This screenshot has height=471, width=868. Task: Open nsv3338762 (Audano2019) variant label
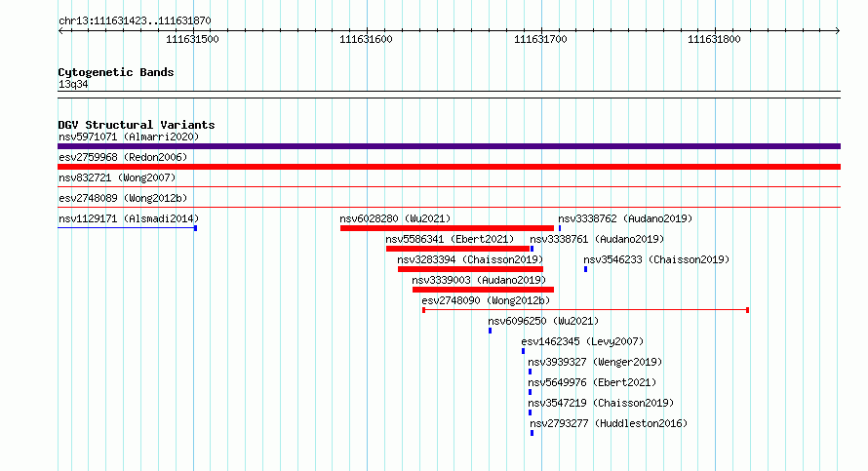tap(625, 218)
